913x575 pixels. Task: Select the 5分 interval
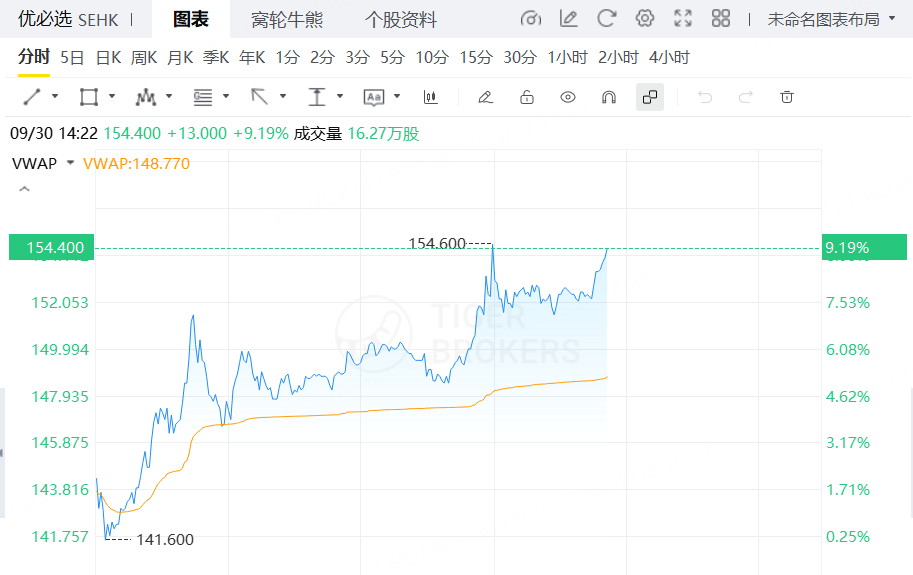(392, 57)
